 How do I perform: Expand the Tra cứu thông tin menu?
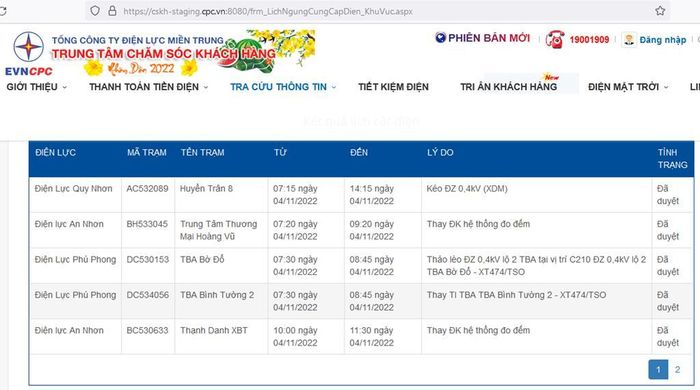[283, 87]
